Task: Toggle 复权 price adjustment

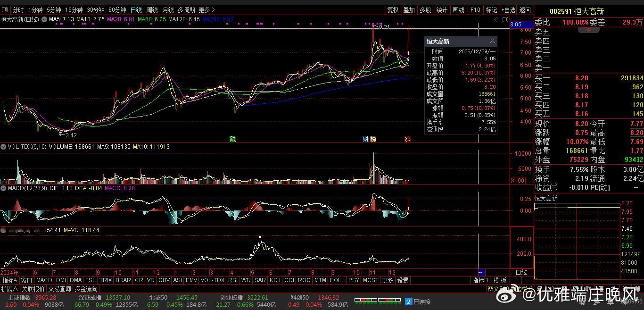Action: (x=393, y=10)
